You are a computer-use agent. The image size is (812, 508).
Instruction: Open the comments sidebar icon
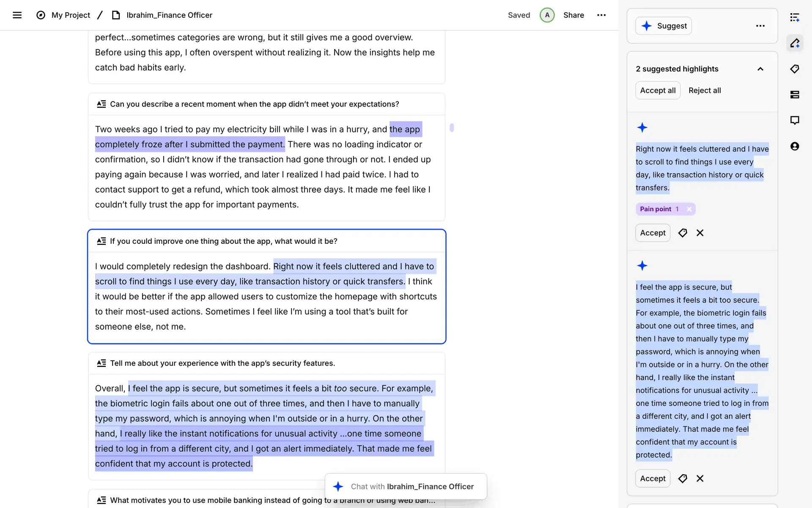coord(795,121)
